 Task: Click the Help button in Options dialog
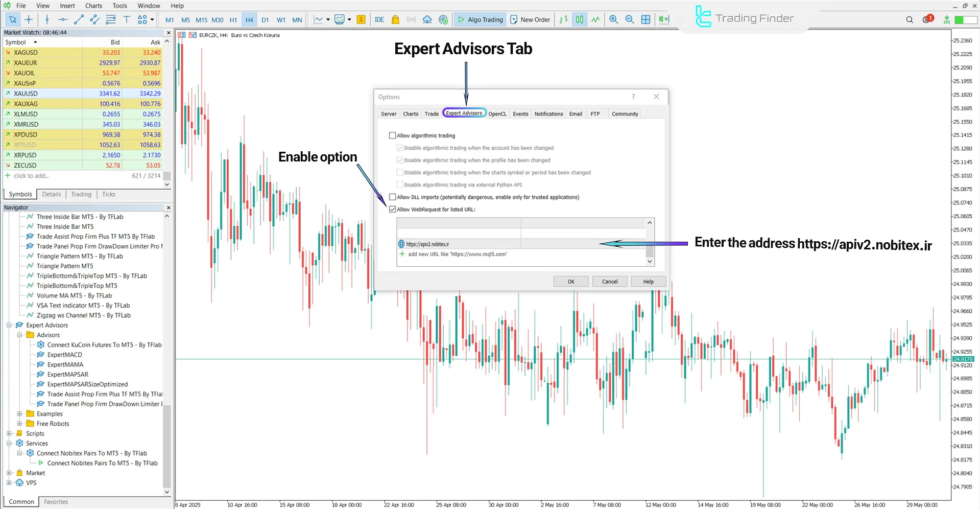tap(648, 281)
